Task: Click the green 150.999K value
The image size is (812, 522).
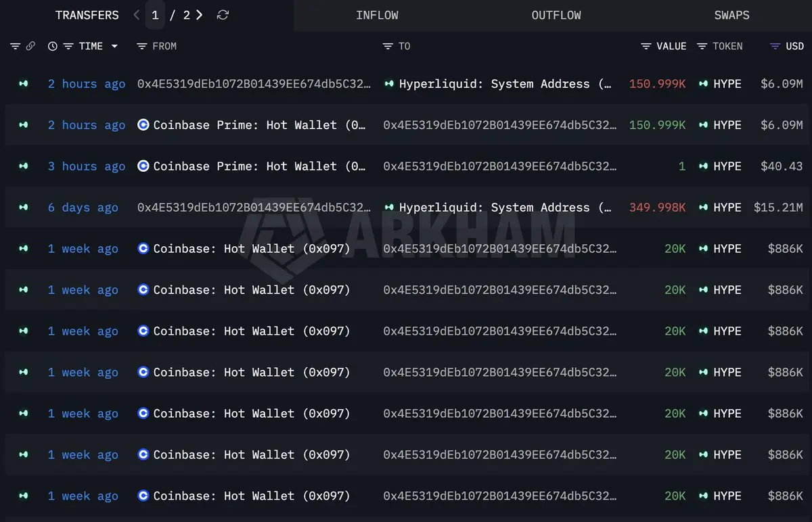Action: 657,125
